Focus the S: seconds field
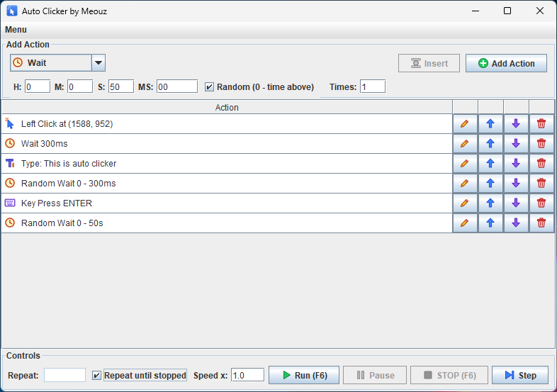The width and height of the screenshot is (557, 392). 121,86
